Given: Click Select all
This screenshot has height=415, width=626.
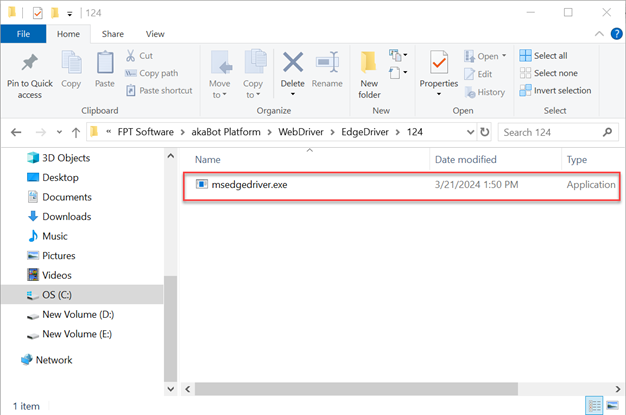Looking at the screenshot, I should point(543,56).
